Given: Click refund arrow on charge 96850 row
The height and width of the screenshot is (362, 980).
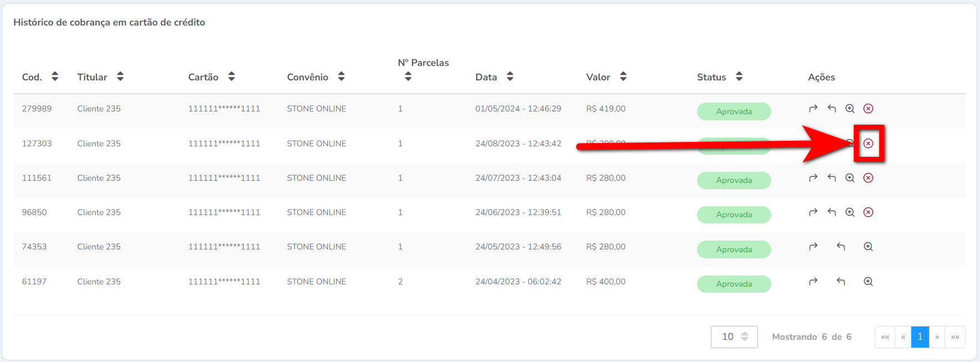Looking at the screenshot, I should (x=832, y=212).
